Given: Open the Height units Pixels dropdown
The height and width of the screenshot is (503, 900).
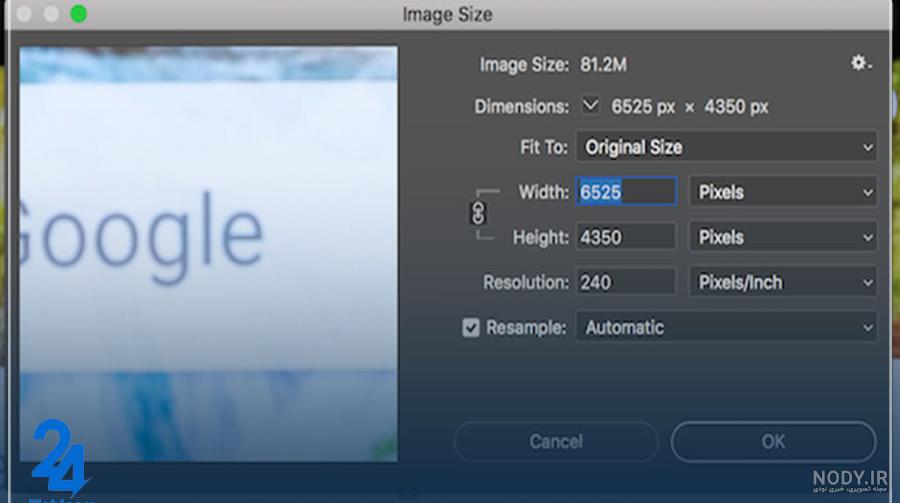Looking at the screenshot, I should click(782, 237).
